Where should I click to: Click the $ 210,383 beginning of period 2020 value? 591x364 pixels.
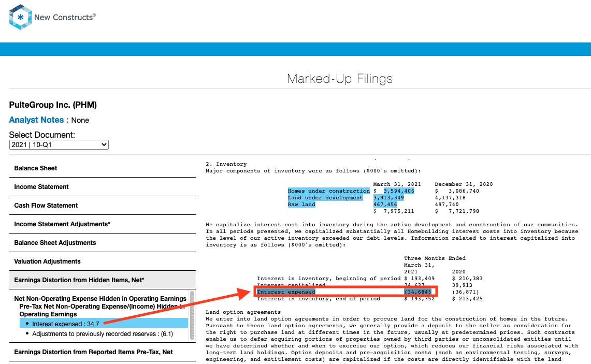[467, 279]
